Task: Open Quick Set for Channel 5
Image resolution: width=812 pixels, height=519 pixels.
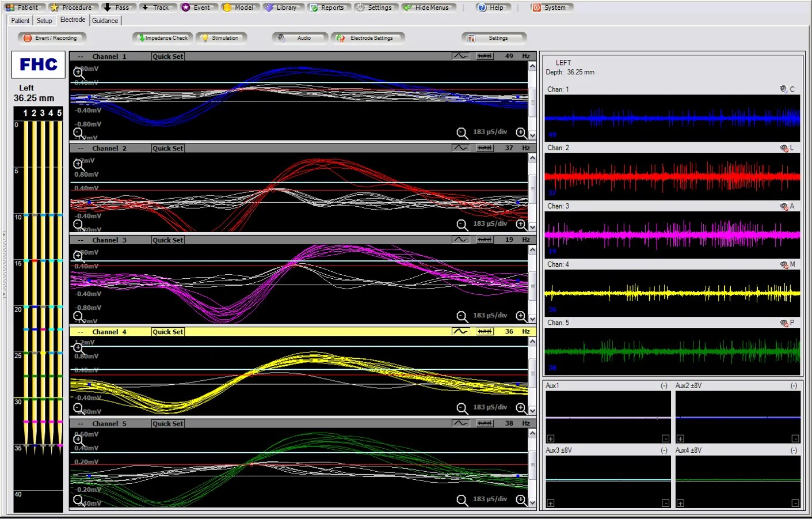Action: (x=167, y=423)
